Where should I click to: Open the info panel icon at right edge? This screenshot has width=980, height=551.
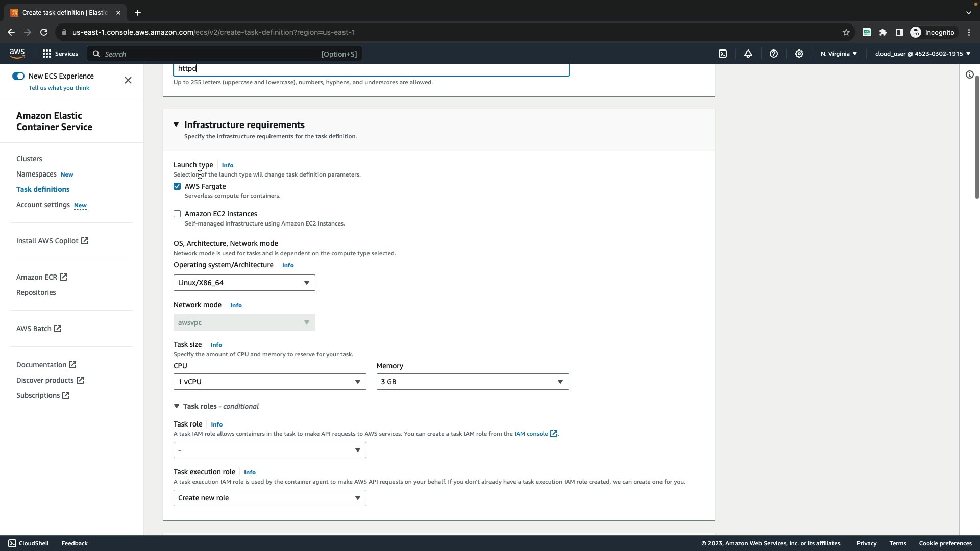(969, 75)
